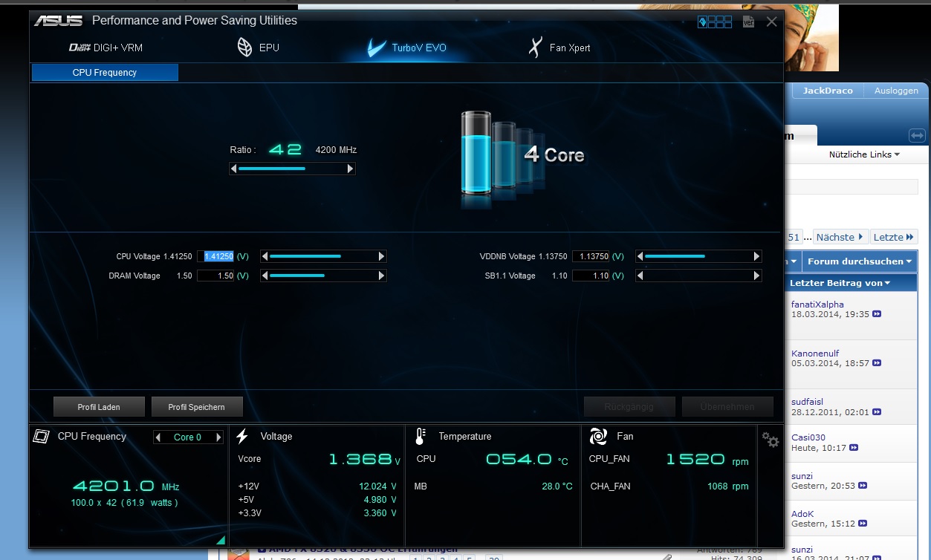Viewport: 931px width, 560px height.
Task: Decrease Ratio with left arrow
Action: point(234,169)
